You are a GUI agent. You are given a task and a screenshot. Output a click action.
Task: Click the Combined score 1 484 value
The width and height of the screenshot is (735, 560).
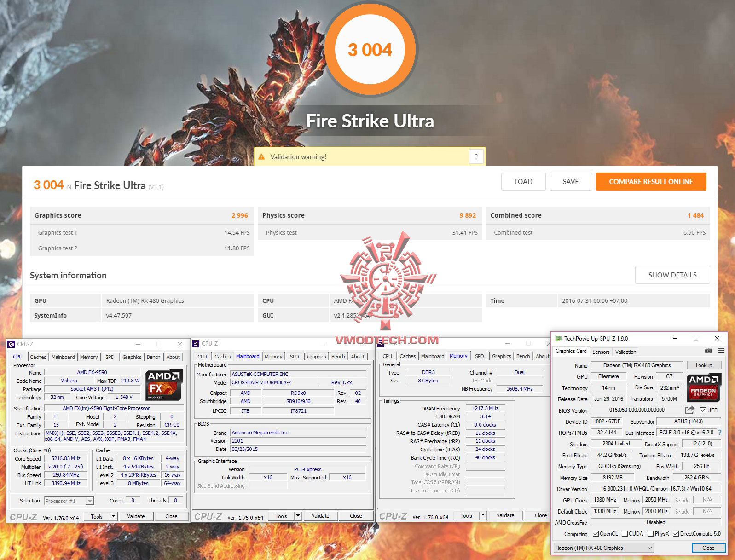pyautogui.click(x=695, y=215)
